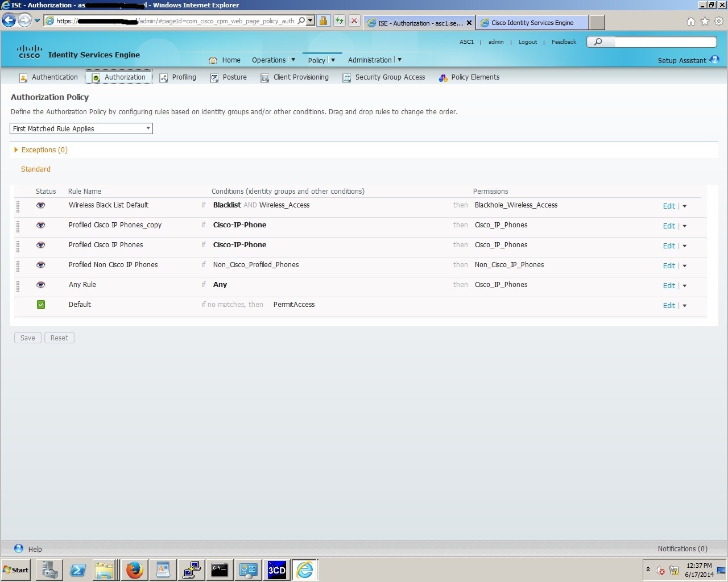Click the Logout link
The height and width of the screenshot is (582, 728).
[528, 42]
